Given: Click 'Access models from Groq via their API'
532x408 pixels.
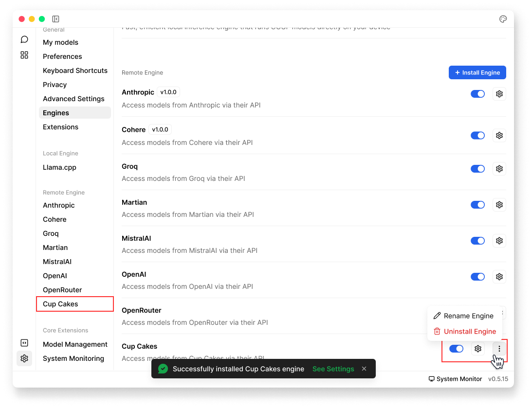Looking at the screenshot, I should (x=183, y=178).
